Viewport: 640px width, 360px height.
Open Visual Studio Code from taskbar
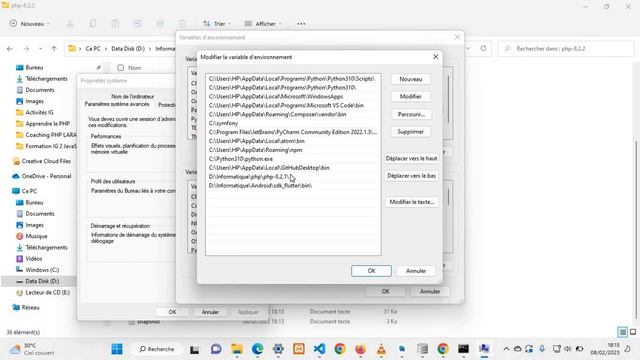[x=319, y=349]
